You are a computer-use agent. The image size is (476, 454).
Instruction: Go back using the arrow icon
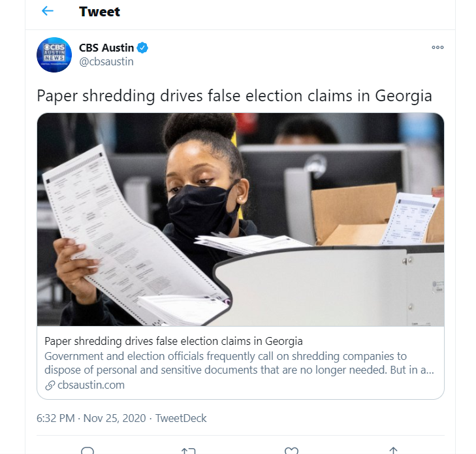[x=47, y=11]
